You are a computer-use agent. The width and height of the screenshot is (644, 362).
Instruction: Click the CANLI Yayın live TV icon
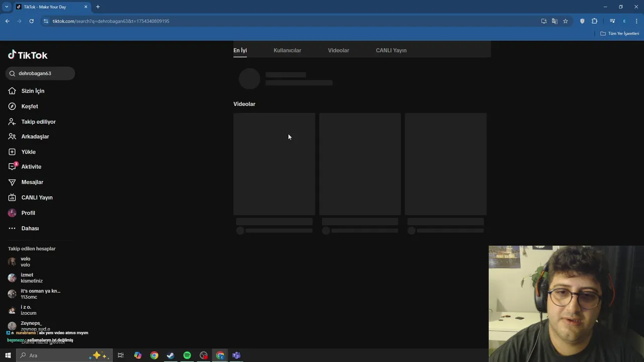(12, 198)
